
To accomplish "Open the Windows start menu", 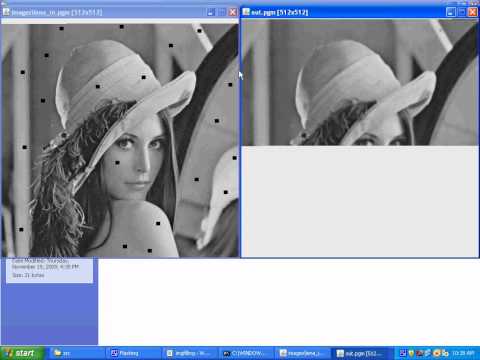I will point(22,353).
